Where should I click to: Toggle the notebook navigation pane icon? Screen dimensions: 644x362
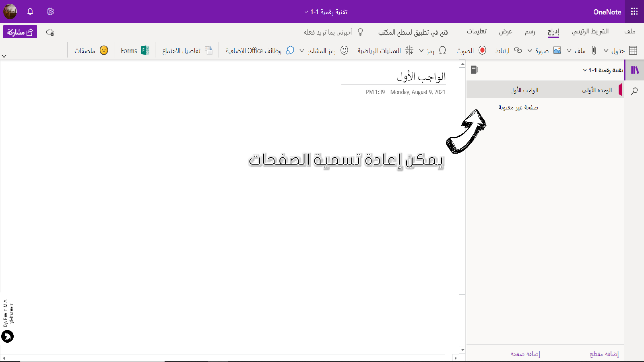click(x=634, y=70)
